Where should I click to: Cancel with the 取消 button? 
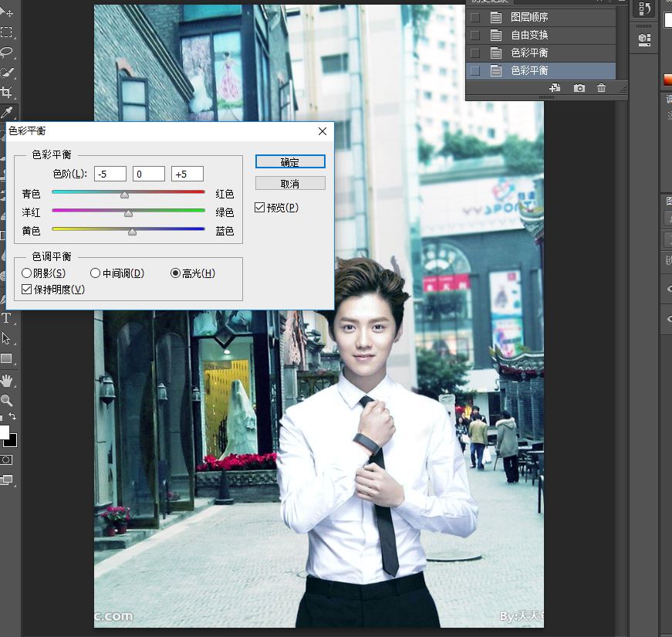coord(290,183)
